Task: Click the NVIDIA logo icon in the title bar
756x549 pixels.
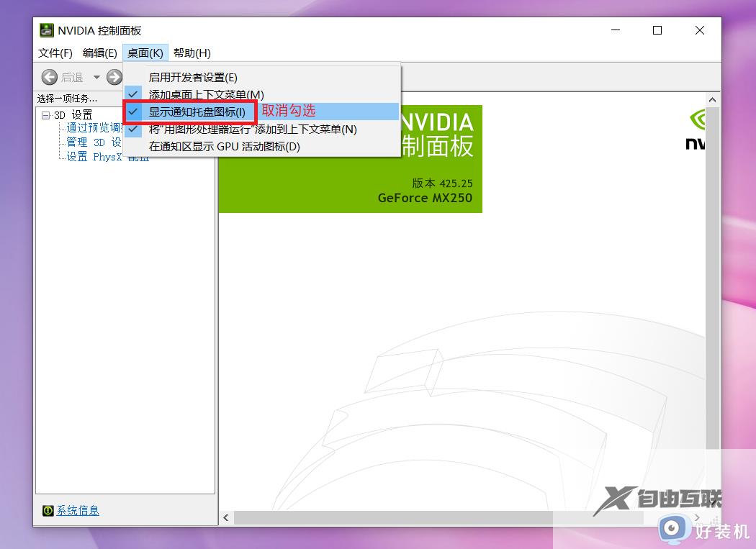Action: click(47, 30)
